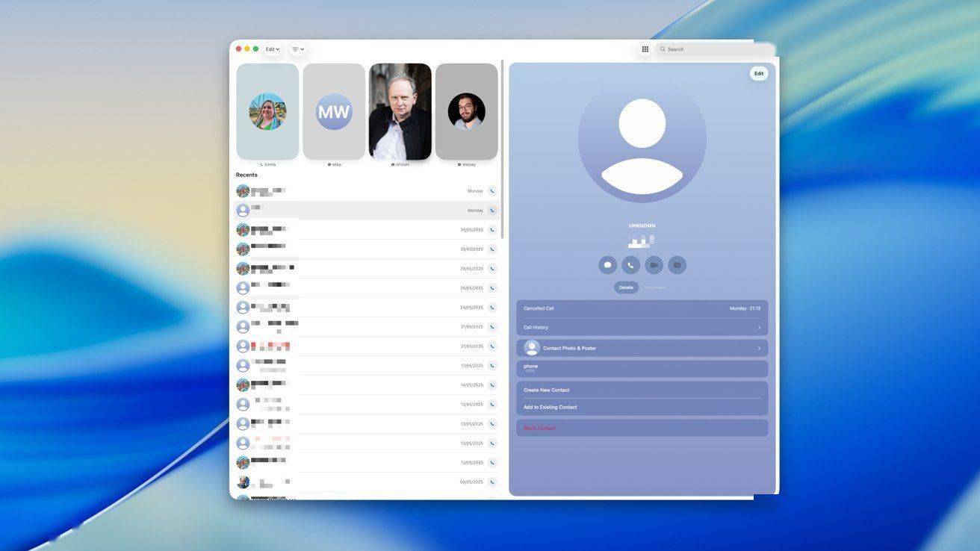Screen dimensions: 980x551
Task: Click the Mike label under MW tile
Action: [x=337, y=164]
